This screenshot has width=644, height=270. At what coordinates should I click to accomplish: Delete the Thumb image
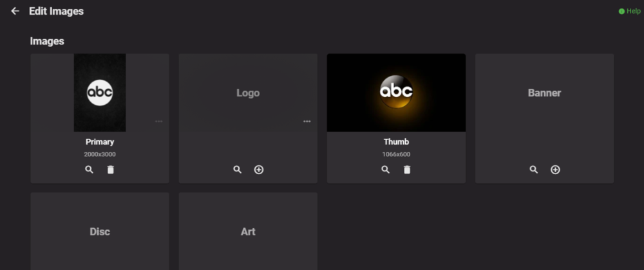coord(407,170)
